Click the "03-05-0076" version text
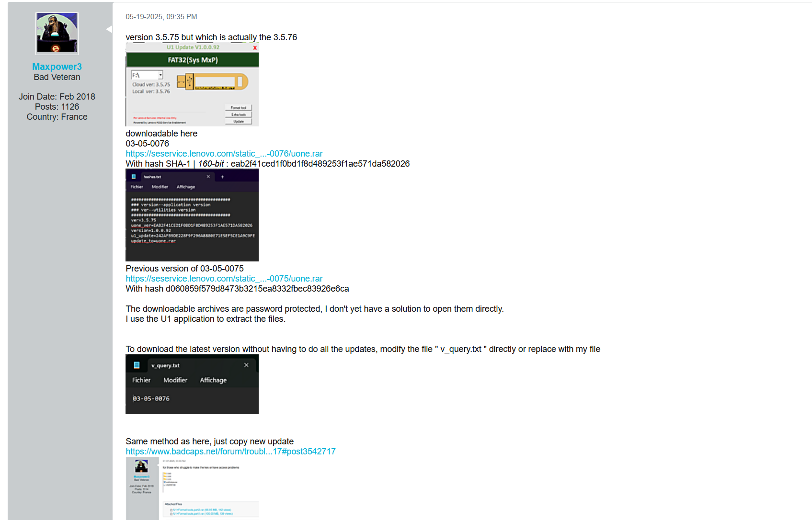812x520 pixels. pos(148,144)
